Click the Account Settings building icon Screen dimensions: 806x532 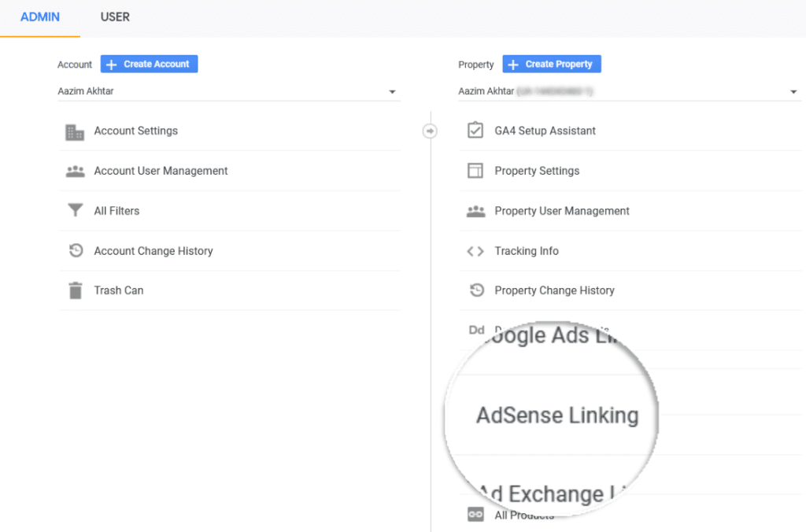(x=75, y=131)
